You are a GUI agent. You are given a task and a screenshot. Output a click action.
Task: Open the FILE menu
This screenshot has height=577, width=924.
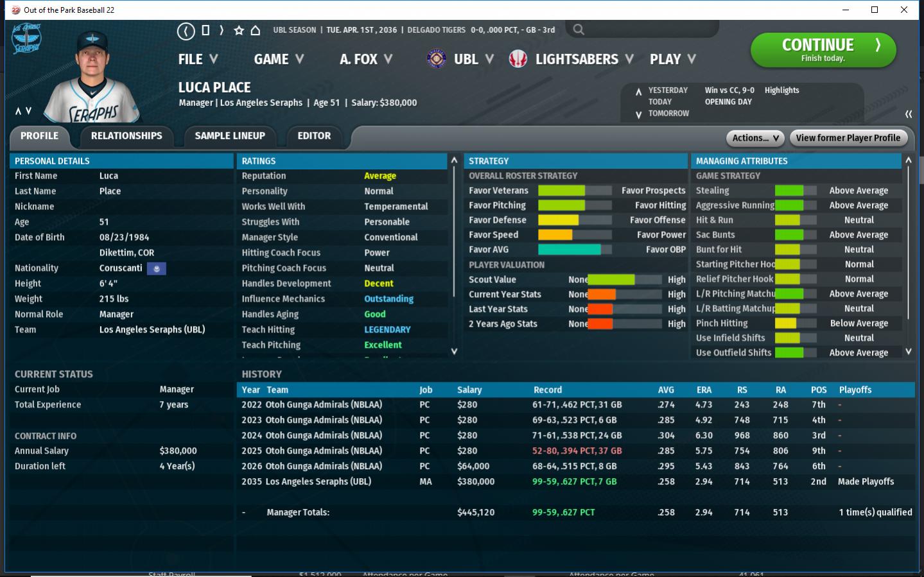tap(198, 59)
